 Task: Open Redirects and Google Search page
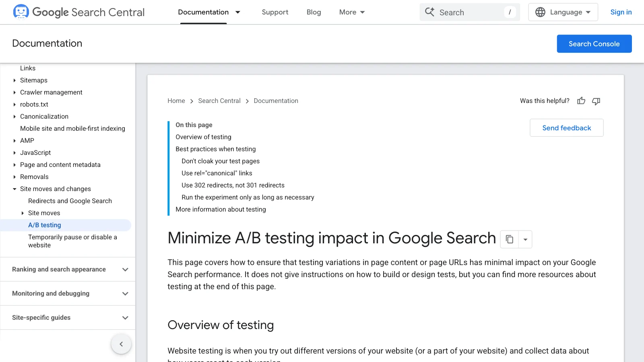pos(70,201)
